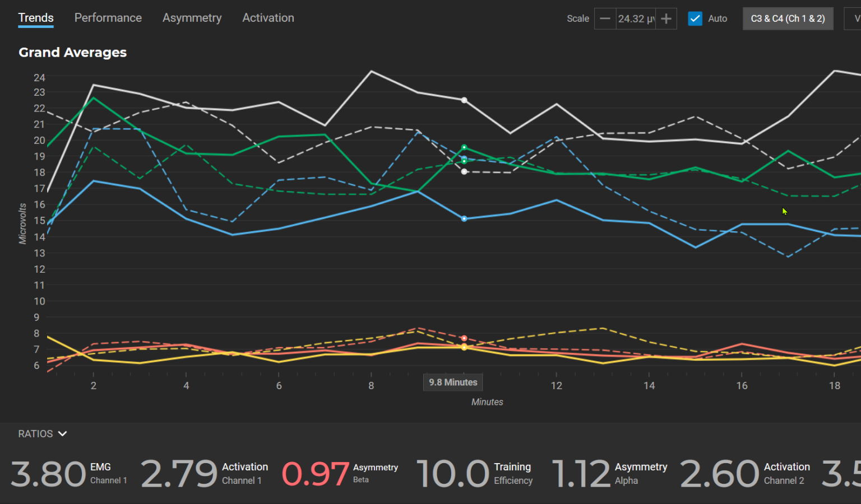This screenshot has width=861, height=504.
Task: Collapse the RATIOS section chevron
Action: tap(62, 434)
